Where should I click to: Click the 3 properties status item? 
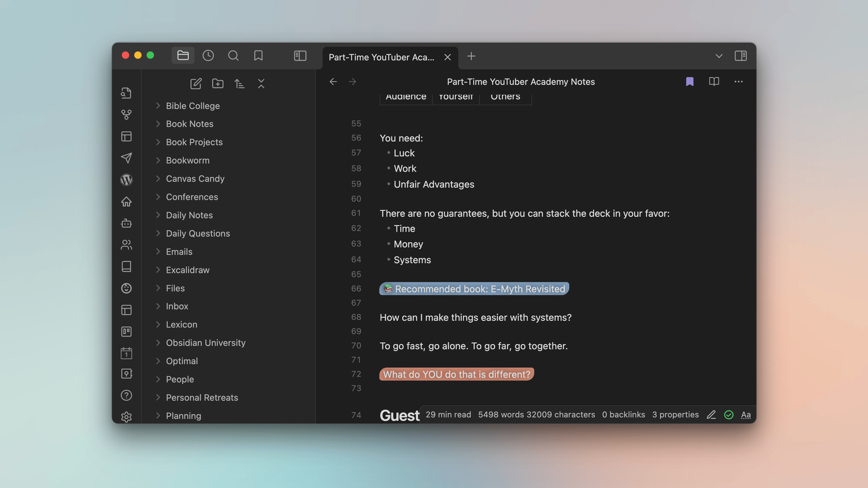[x=675, y=415]
